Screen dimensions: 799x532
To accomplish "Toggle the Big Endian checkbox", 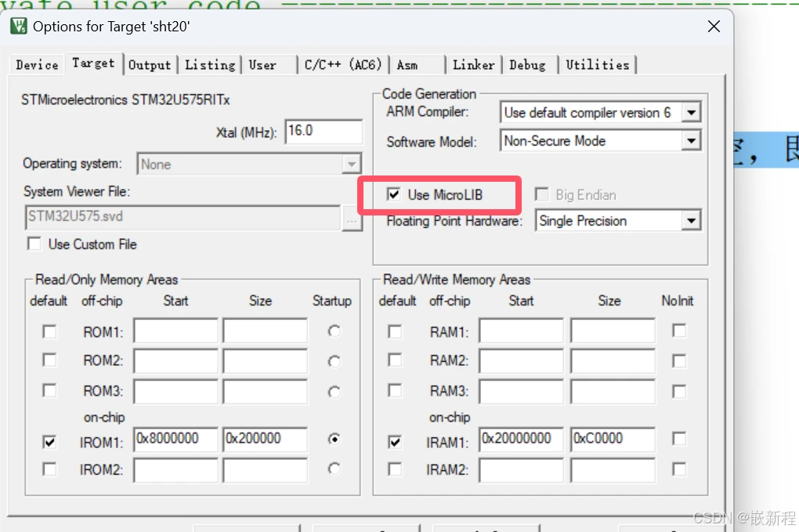I will [x=541, y=194].
